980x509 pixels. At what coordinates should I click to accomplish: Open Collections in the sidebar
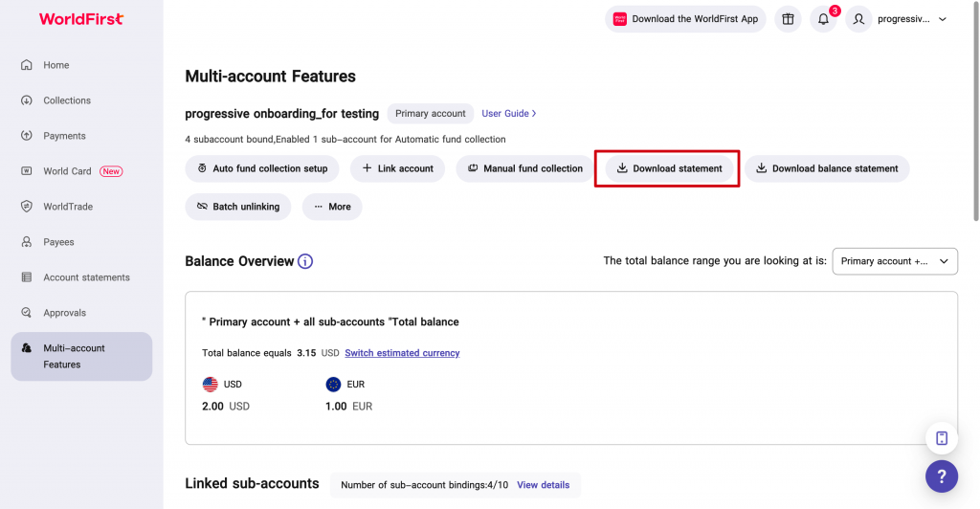click(66, 100)
